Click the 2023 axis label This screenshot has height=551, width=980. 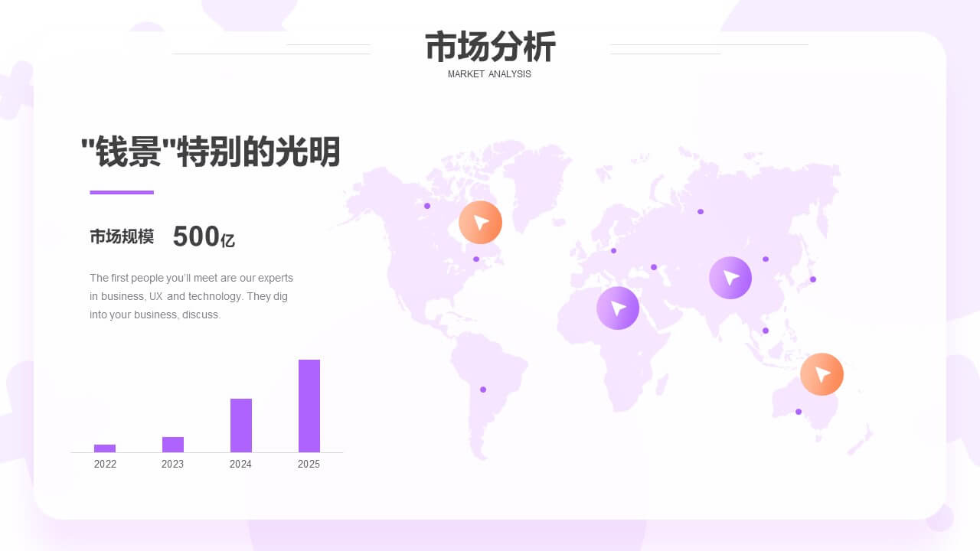point(173,465)
